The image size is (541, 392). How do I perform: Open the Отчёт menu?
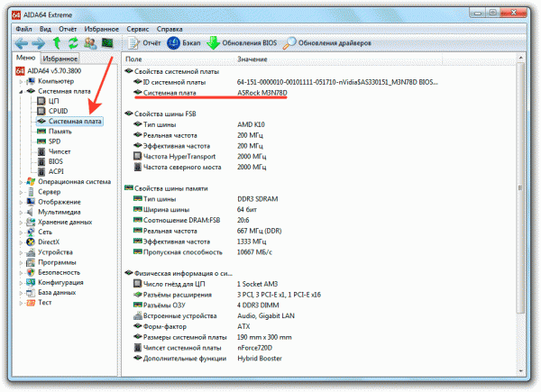coord(68,29)
